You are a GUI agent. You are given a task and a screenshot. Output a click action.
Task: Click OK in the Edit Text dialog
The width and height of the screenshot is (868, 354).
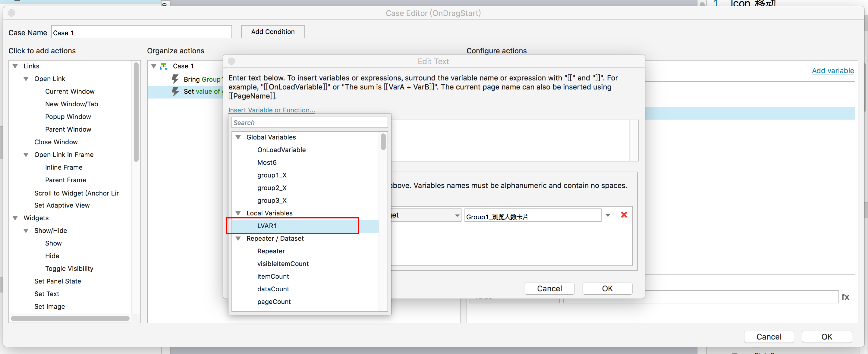tap(607, 289)
